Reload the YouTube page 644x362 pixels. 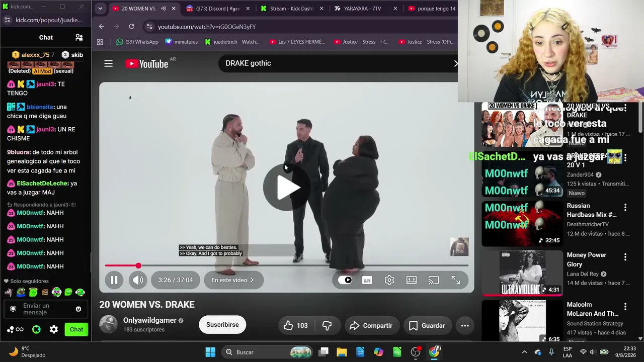pos(132,27)
